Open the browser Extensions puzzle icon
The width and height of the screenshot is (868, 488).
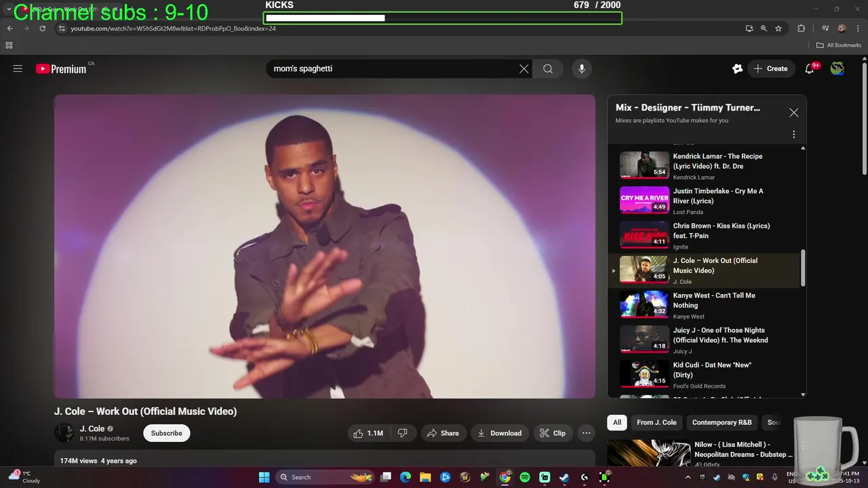(801, 28)
